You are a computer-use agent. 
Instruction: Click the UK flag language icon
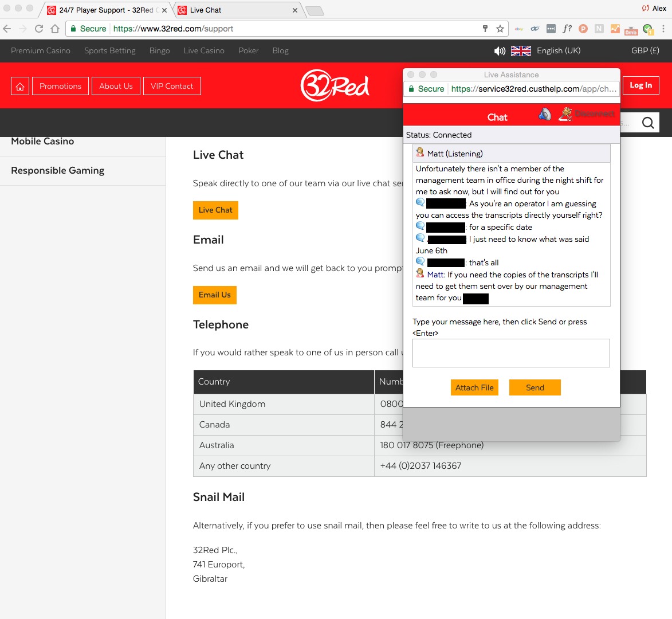(x=521, y=51)
